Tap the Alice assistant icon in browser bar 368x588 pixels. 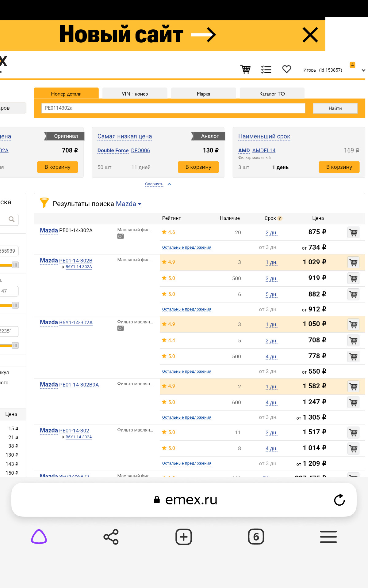39,537
